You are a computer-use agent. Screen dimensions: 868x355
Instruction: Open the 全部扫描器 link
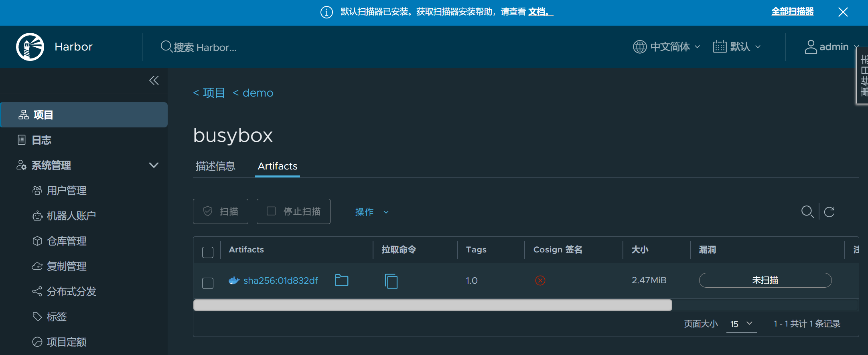point(793,12)
